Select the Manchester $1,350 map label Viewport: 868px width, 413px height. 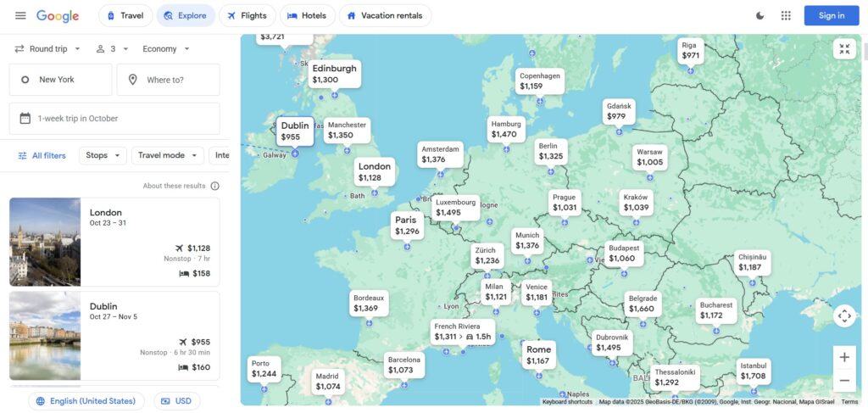tap(347, 130)
